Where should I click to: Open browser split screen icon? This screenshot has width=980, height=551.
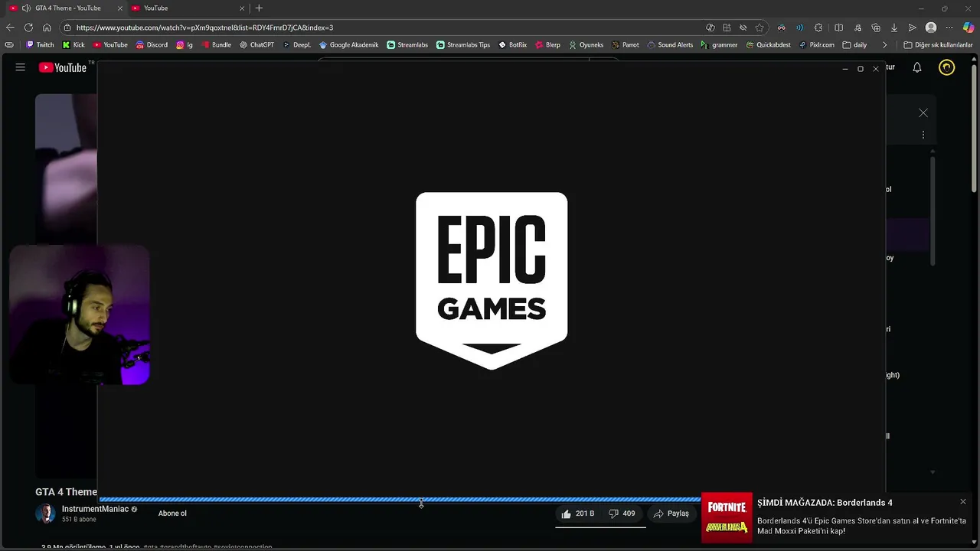coord(838,28)
